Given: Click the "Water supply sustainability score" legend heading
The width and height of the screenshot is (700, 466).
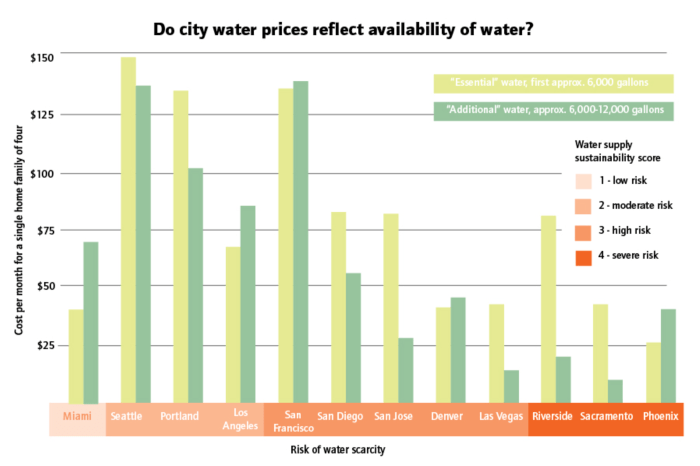Looking at the screenshot, I should click(x=617, y=151).
